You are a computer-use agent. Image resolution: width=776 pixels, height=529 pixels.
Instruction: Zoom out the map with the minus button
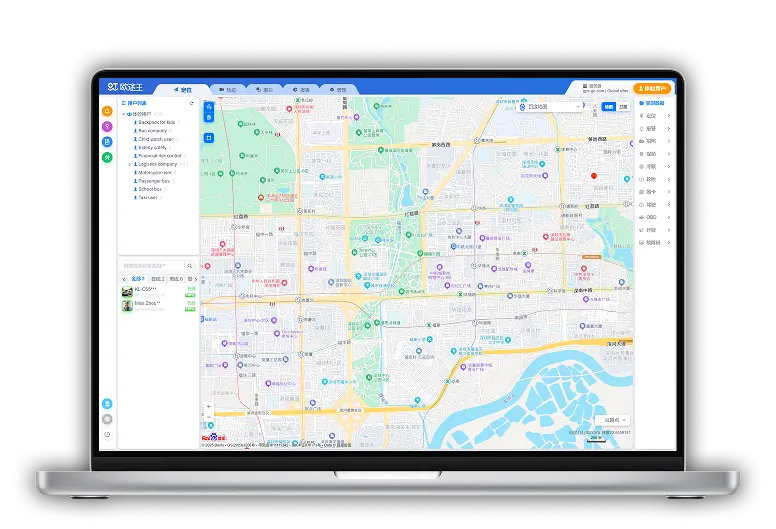209,417
